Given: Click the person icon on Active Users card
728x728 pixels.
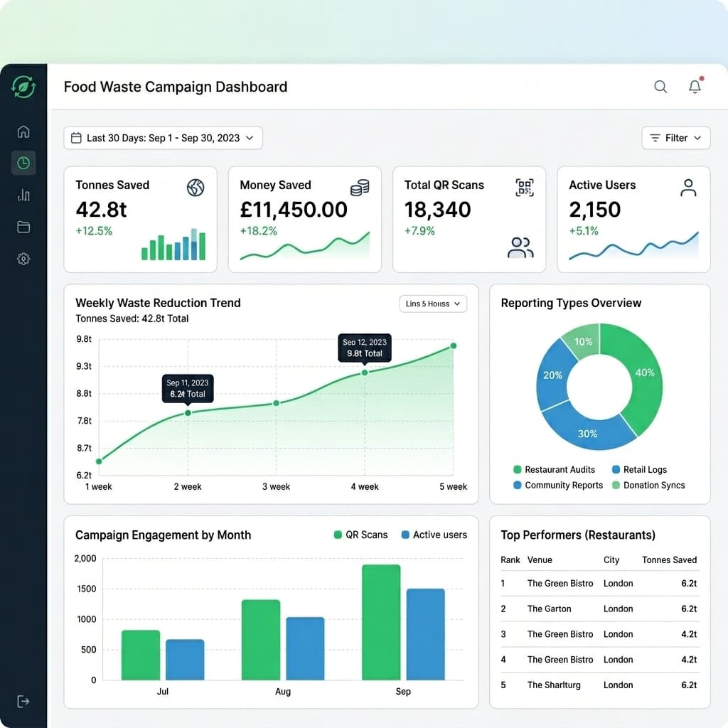Looking at the screenshot, I should click(688, 188).
